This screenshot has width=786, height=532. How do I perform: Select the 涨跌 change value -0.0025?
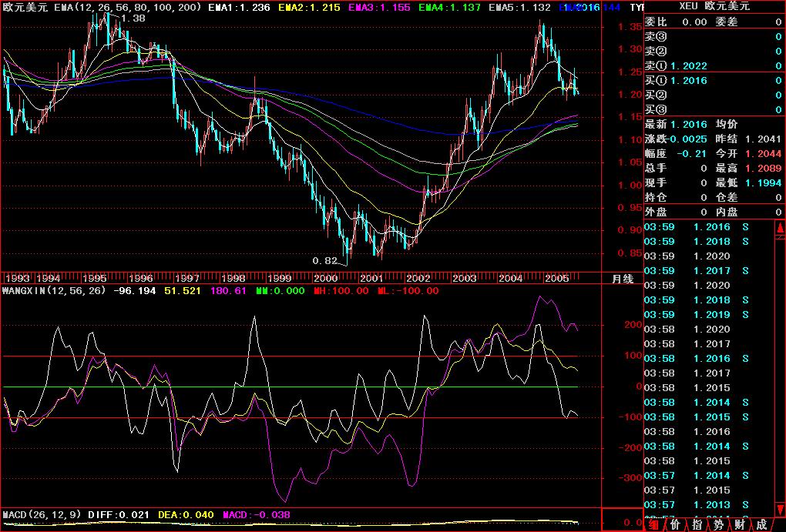[x=688, y=139]
